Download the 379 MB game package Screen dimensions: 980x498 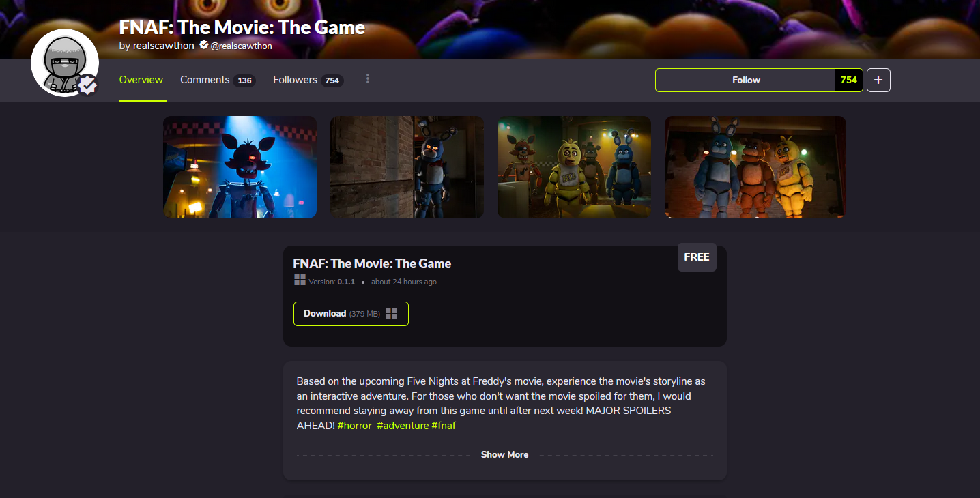click(x=351, y=314)
